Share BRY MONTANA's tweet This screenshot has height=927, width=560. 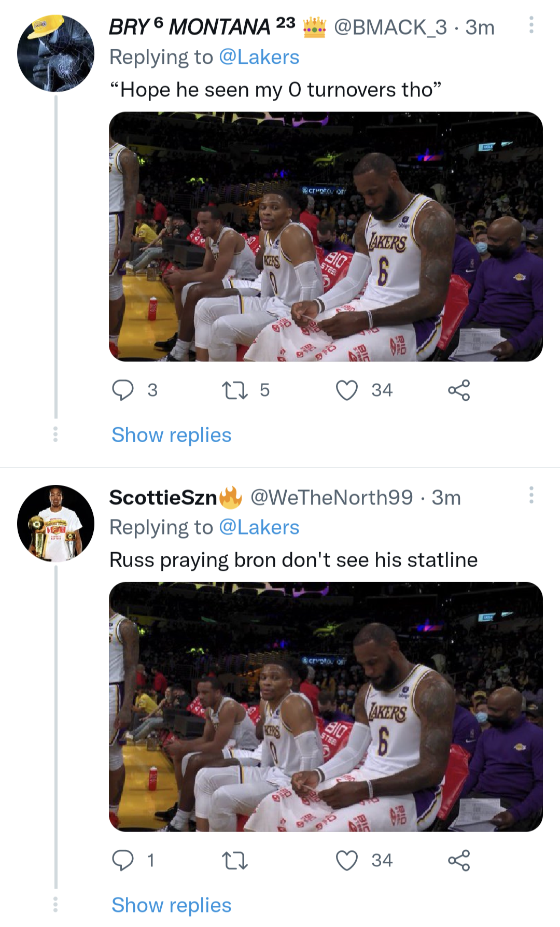tap(459, 390)
